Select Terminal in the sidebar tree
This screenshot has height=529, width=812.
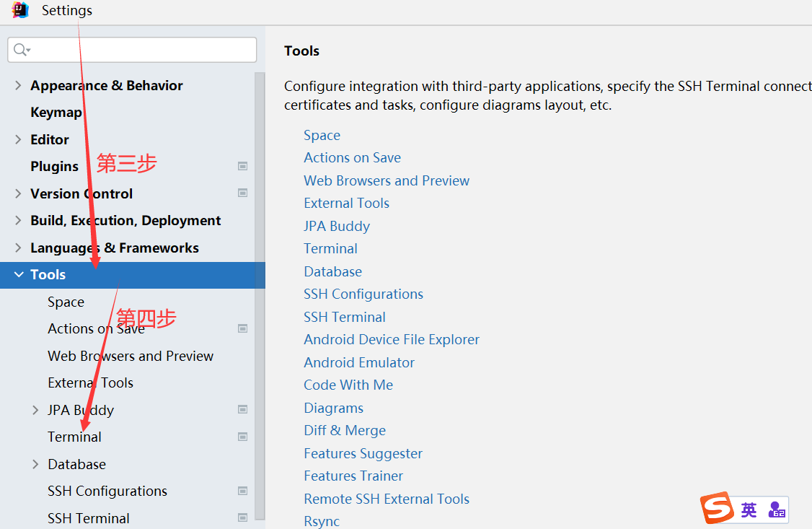[74, 437]
